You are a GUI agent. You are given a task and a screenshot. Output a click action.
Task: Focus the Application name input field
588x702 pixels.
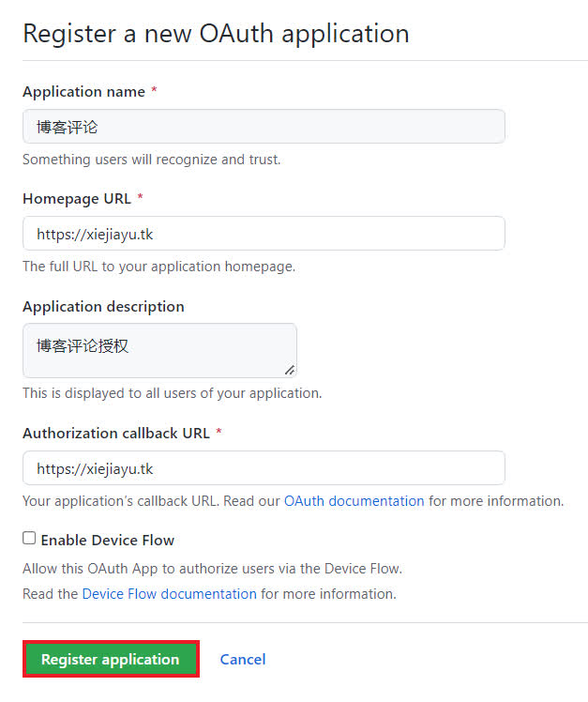pyautogui.click(x=264, y=127)
